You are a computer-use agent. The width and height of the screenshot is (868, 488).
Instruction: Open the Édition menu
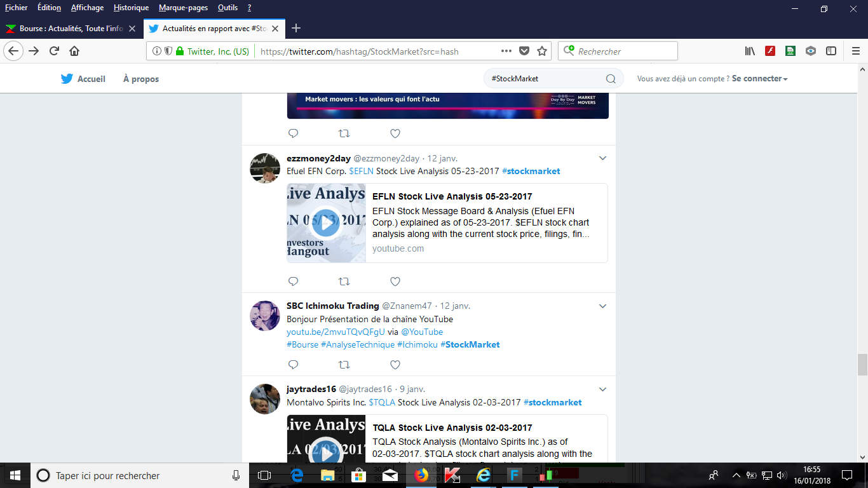(x=49, y=8)
